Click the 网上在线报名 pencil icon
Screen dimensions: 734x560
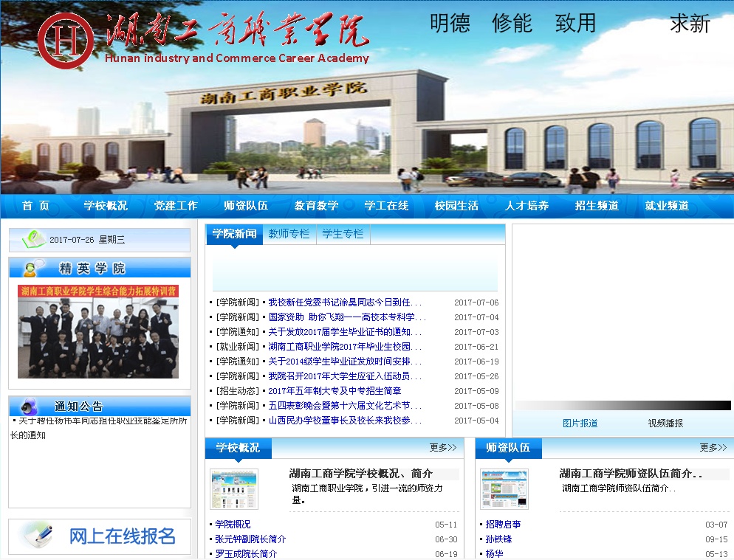pyautogui.click(x=37, y=536)
